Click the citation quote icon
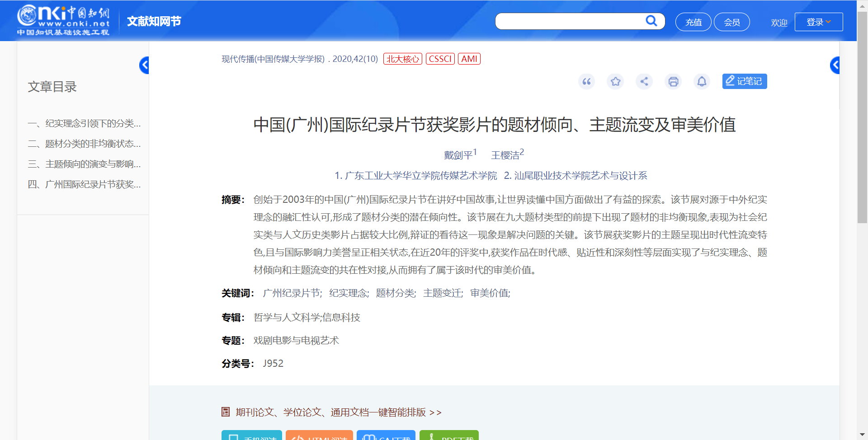 (586, 82)
